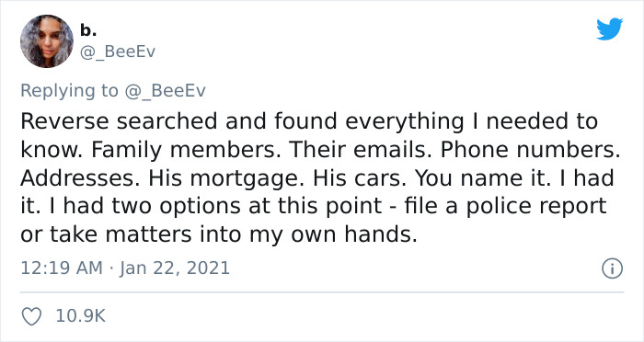Click "Phone numbers" in the tweet body

[528, 150]
